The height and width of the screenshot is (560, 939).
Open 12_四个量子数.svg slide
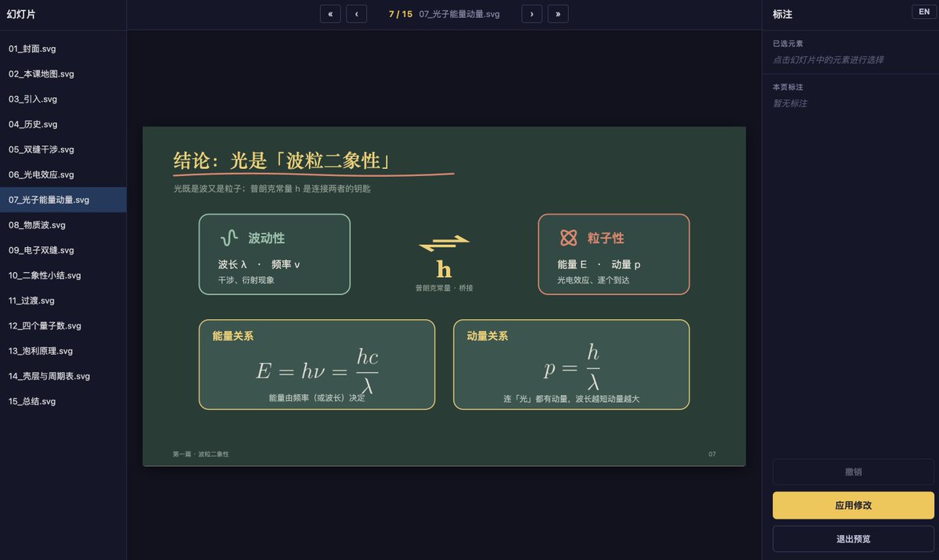pyautogui.click(x=63, y=325)
